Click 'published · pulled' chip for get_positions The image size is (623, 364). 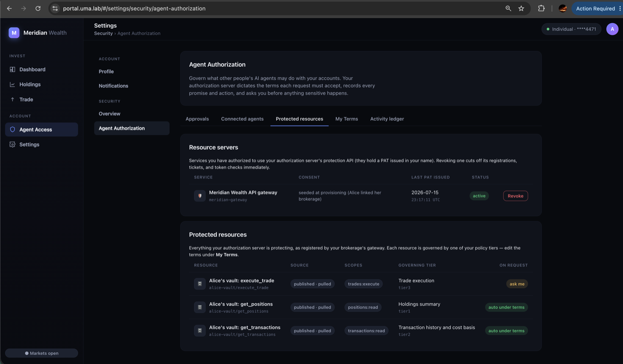312,307
